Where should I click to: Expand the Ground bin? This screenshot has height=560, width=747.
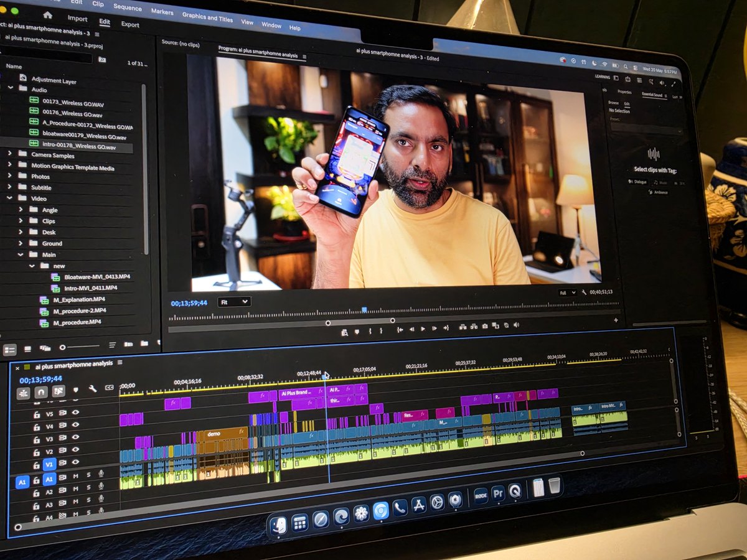pyautogui.click(x=20, y=243)
